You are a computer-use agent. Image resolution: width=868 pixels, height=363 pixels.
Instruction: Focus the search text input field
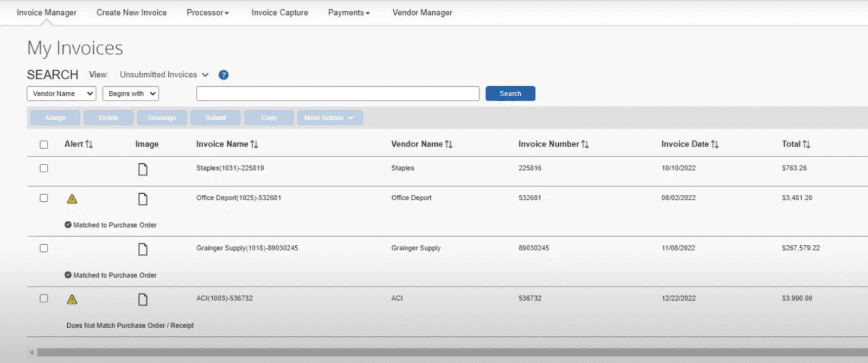338,94
